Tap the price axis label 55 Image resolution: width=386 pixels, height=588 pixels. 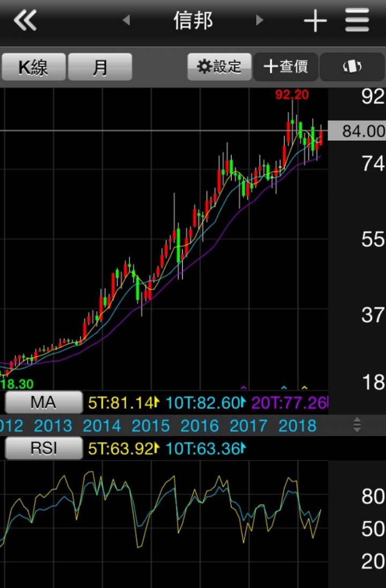(373, 239)
